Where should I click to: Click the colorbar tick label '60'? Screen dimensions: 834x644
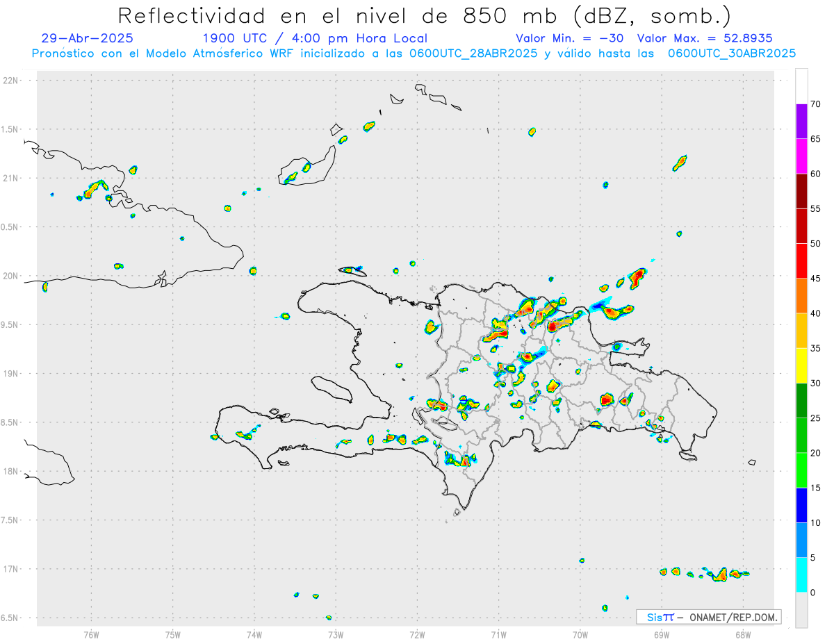pyautogui.click(x=816, y=174)
